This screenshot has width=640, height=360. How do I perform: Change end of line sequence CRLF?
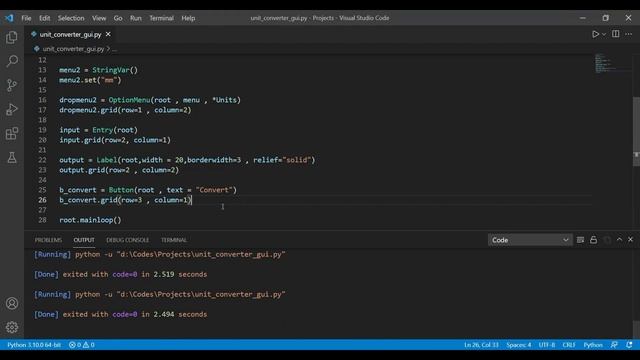tap(569, 345)
